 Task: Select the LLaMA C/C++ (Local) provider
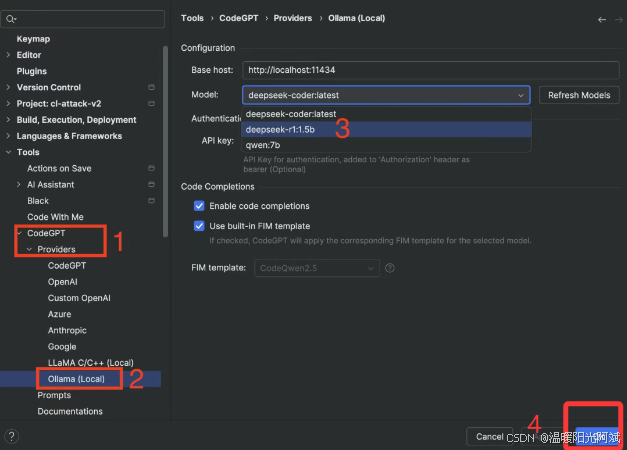click(x=91, y=363)
